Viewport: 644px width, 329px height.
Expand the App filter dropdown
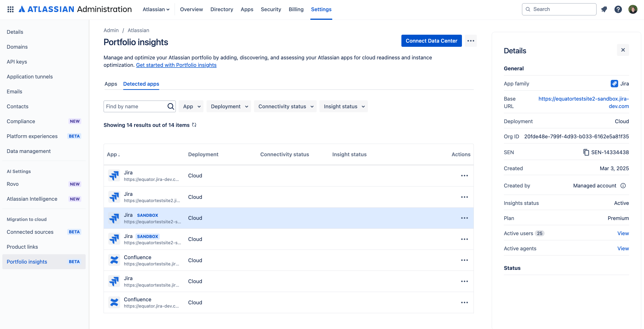191,106
